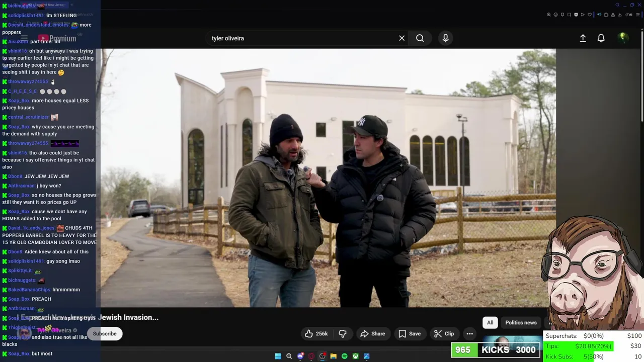Clear the 'tyler oliveira' search query
Viewport: 644px width, 362px height.
[x=401, y=38]
